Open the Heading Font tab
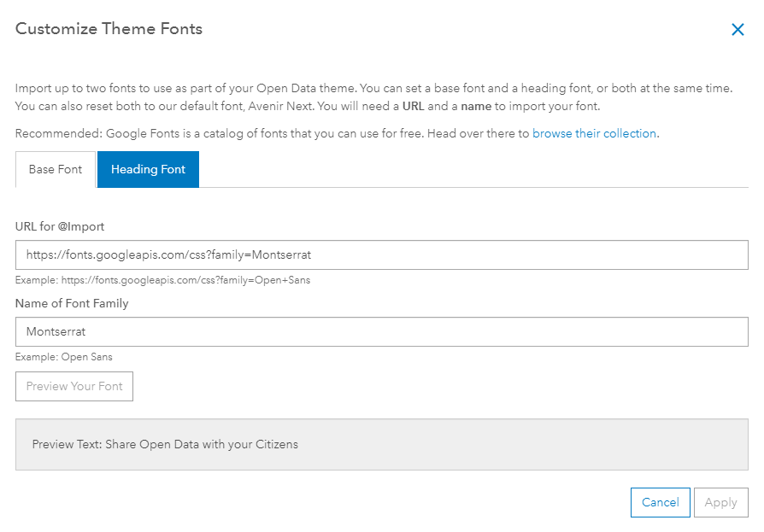Image resolution: width=764 pixels, height=532 pixels. click(x=148, y=169)
